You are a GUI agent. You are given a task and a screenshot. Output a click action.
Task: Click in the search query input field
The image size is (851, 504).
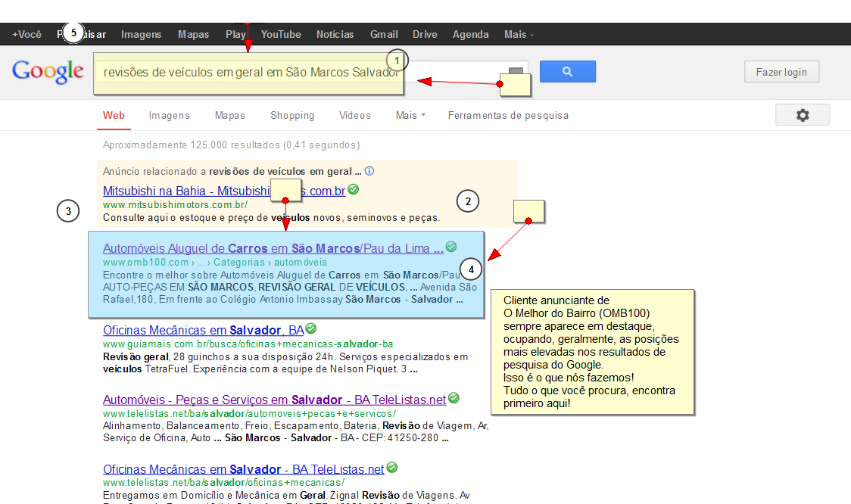[311, 72]
